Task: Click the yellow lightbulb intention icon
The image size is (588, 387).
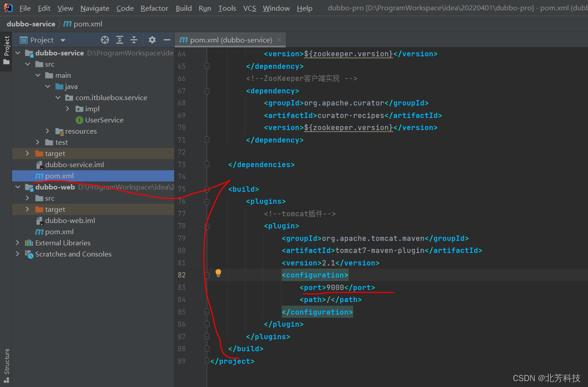Action: pyautogui.click(x=218, y=273)
